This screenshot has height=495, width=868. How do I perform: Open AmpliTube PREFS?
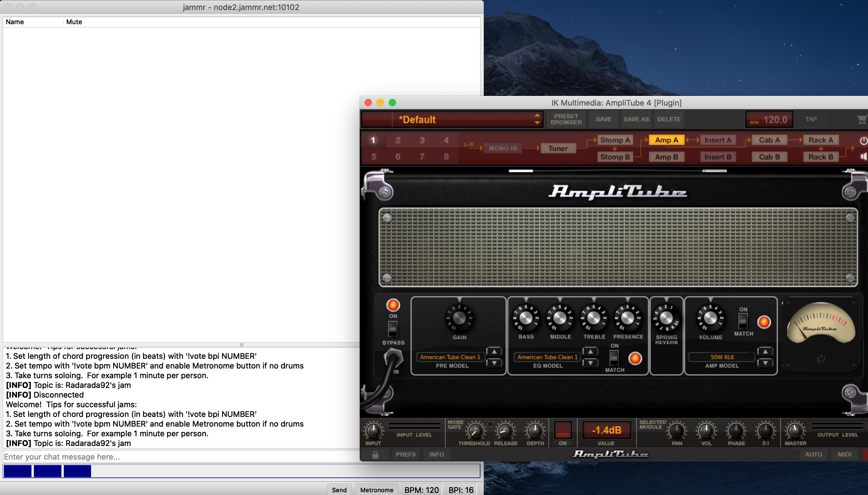(x=405, y=454)
